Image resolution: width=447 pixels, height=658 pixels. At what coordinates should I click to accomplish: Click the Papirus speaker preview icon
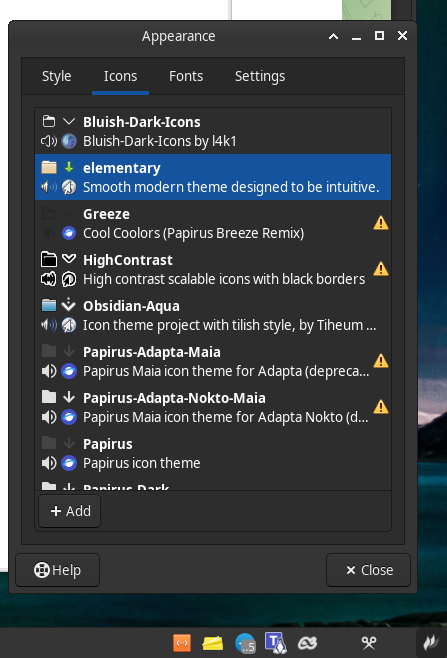coord(49,463)
